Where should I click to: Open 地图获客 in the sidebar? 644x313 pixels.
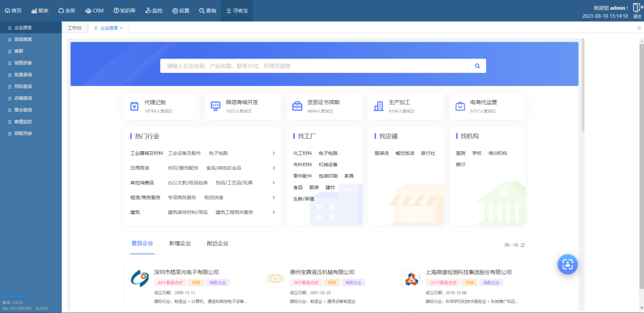[23, 63]
